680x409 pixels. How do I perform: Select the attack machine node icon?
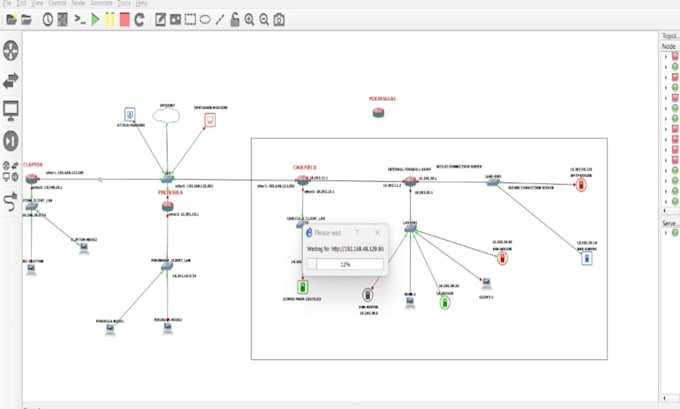[130, 115]
